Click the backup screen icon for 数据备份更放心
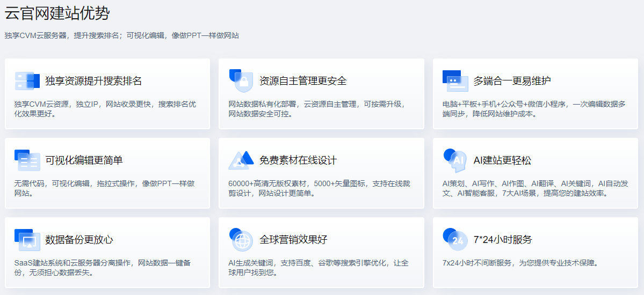This screenshot has height=295, width=644. click(x=27, y=240)
